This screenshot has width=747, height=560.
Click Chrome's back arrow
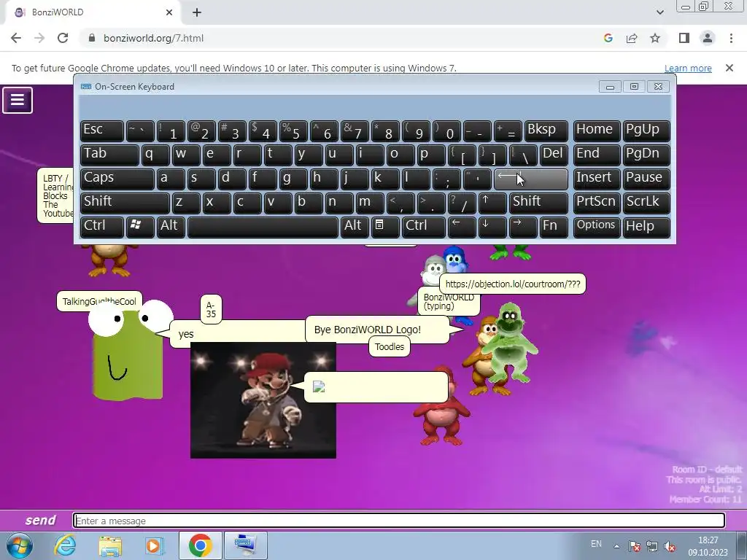[x=16, y=38]
